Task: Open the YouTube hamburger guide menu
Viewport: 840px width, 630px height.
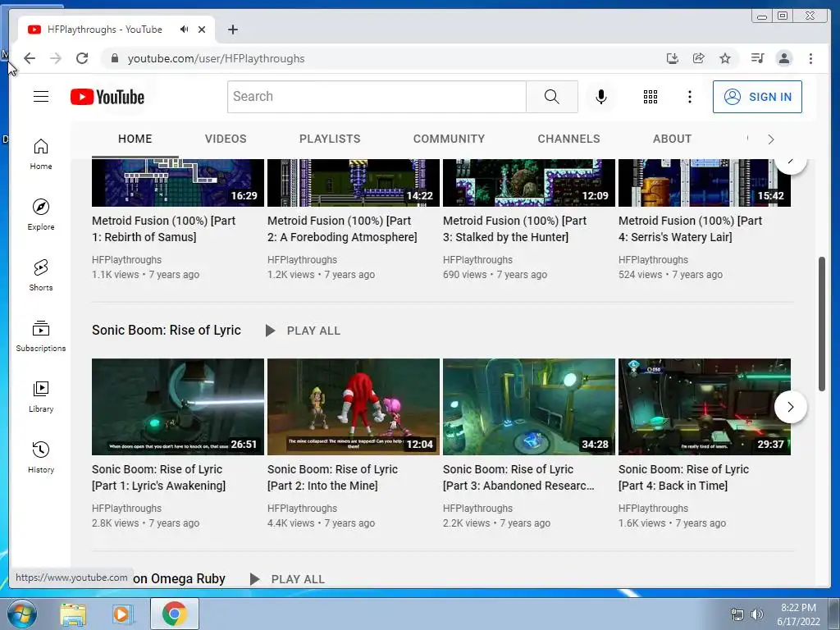Action: [41, 97]
